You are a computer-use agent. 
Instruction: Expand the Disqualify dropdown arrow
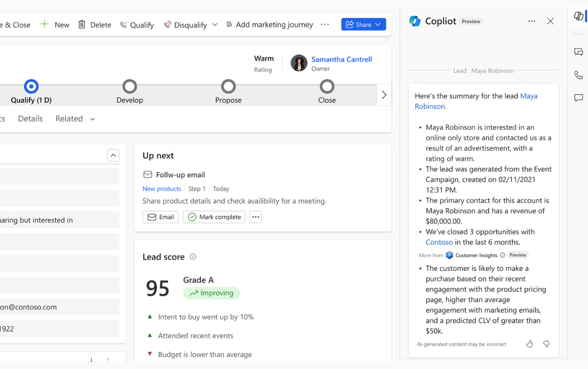(215, 25)
